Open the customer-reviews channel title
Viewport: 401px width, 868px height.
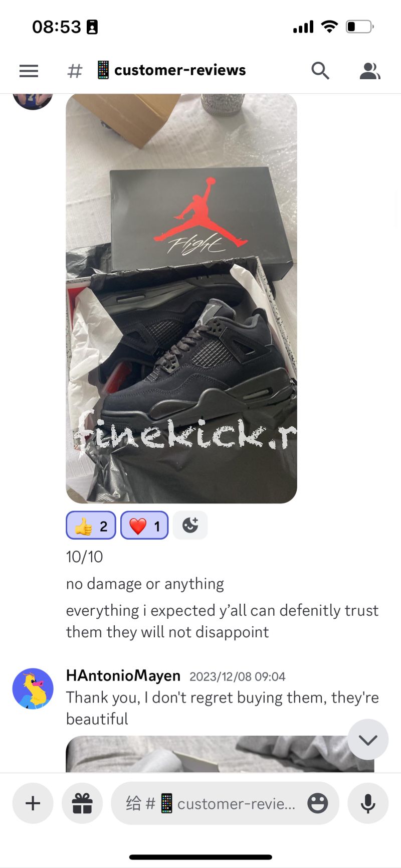[x=171, y=70]
